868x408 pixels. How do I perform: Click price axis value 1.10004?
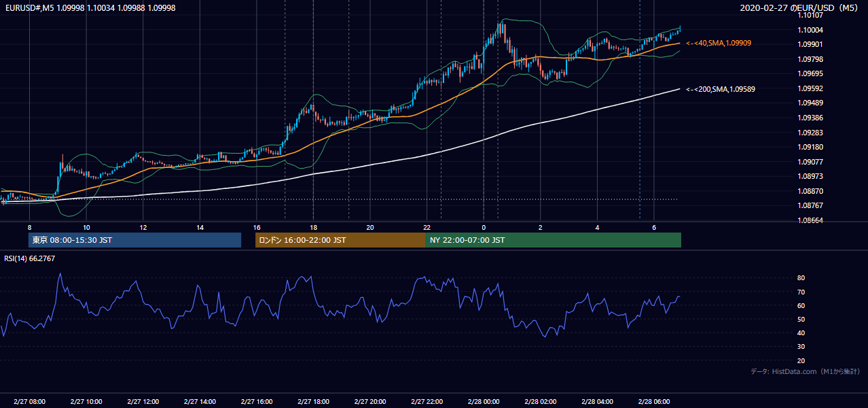point(811,30)
